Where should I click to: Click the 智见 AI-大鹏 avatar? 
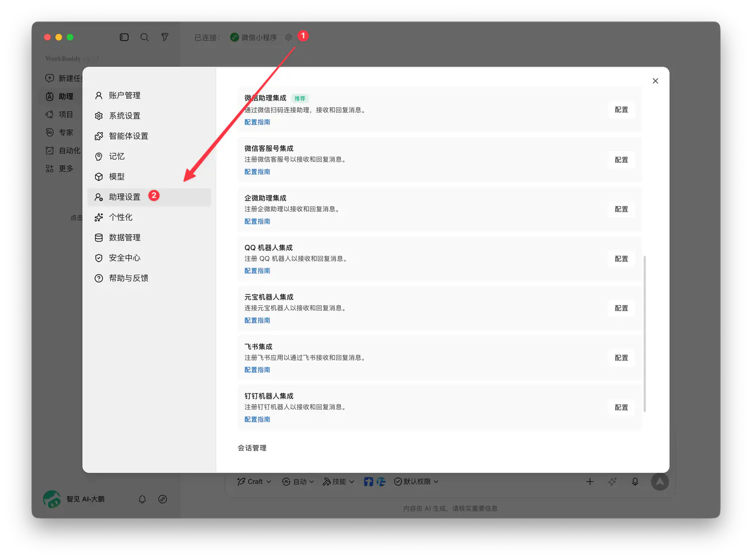click(x=52, y=499)
